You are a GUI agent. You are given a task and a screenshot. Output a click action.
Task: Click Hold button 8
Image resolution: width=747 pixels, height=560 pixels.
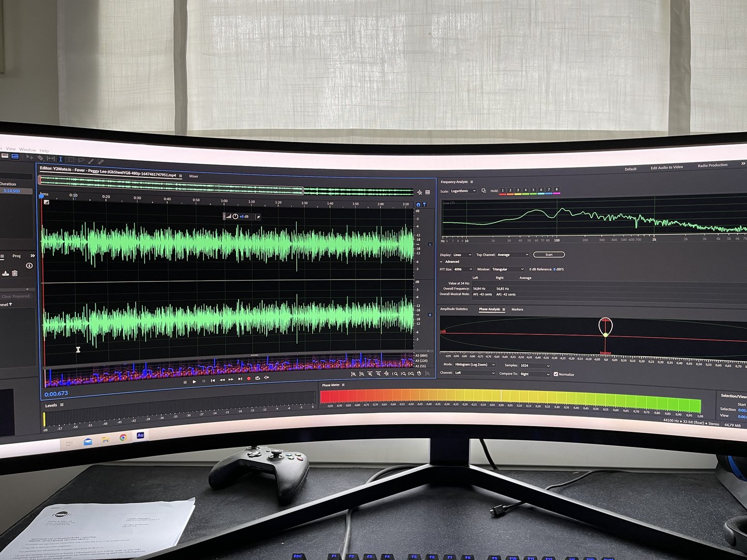point(557,190)
